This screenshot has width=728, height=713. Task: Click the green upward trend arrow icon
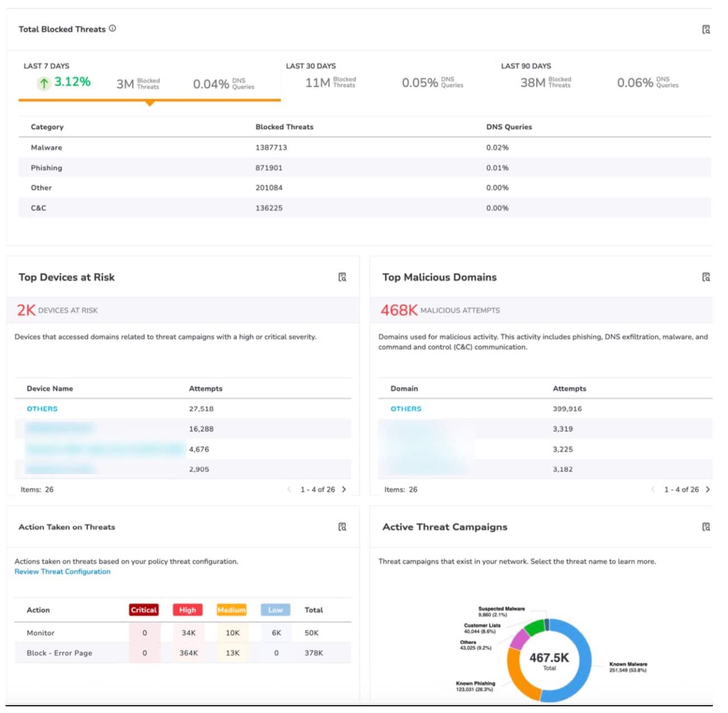[44, 83]
